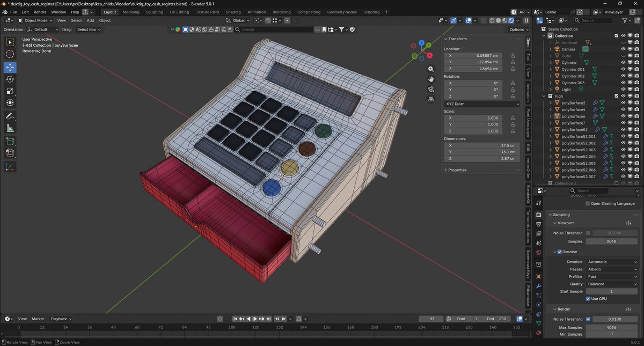Open the Render menu
Screen dimensions: 644x346
(x=40, y=12)
